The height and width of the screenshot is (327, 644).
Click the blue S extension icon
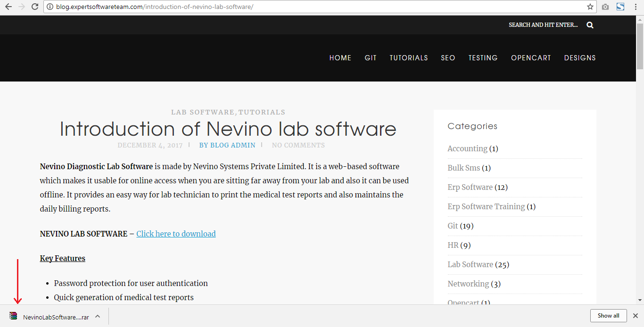point(620,7)
